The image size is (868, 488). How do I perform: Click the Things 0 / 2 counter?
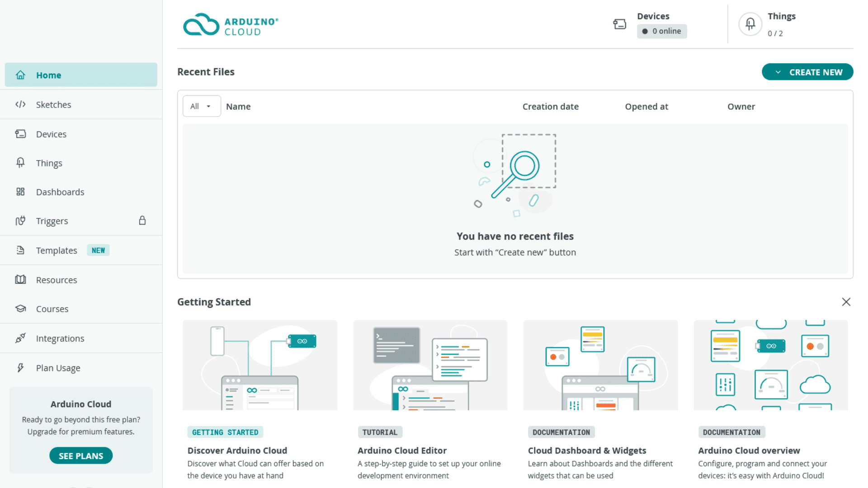tap(775, 33)
